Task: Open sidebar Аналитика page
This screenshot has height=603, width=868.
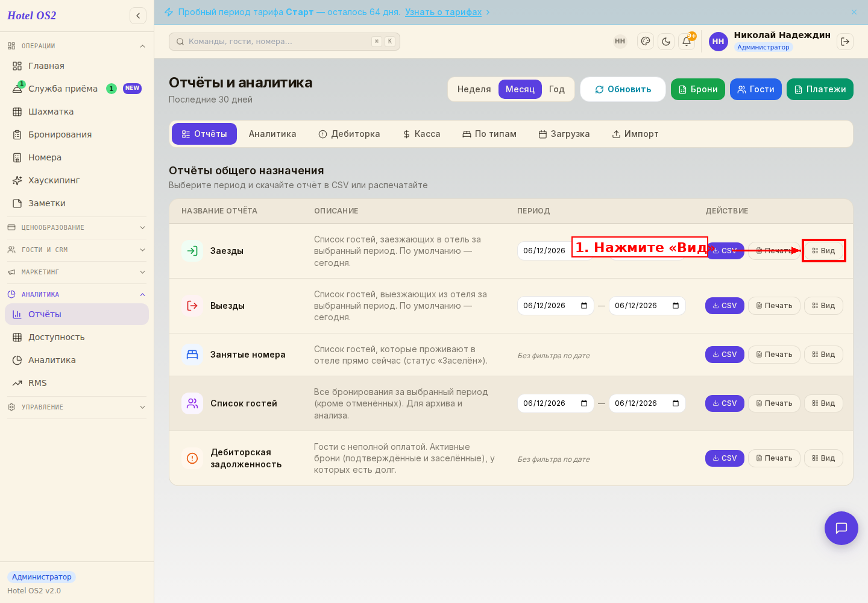Action: click(x=77, y=360)
